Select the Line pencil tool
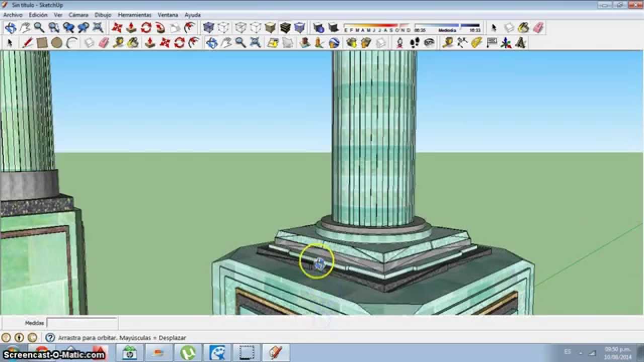Image resolution: width=644 pixels, height=362 pixels. 28,43
